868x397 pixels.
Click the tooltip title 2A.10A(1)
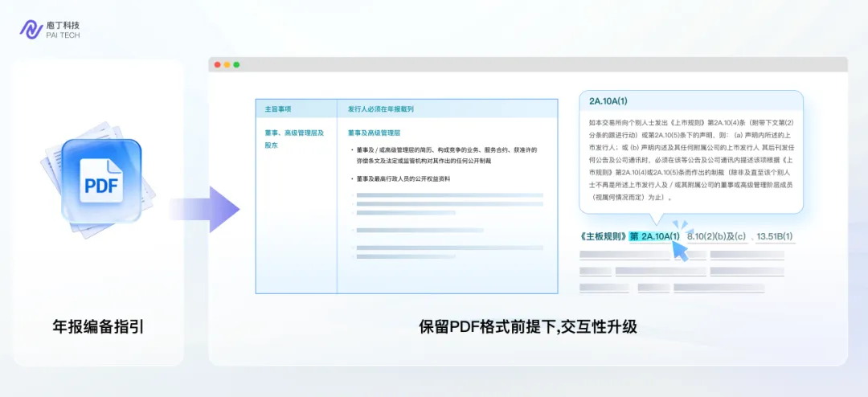coord(608,101)
